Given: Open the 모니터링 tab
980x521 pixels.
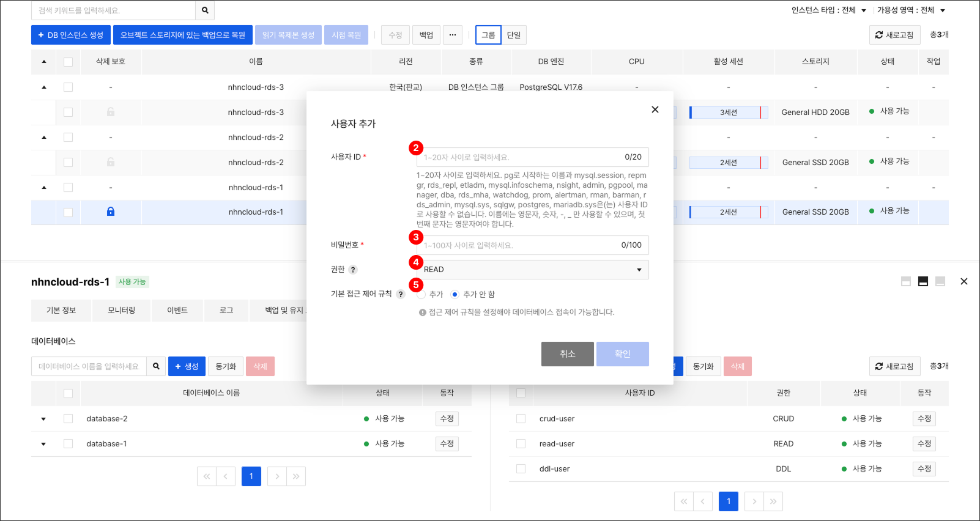Looking at the screenshot, I should tap(121, 311).
